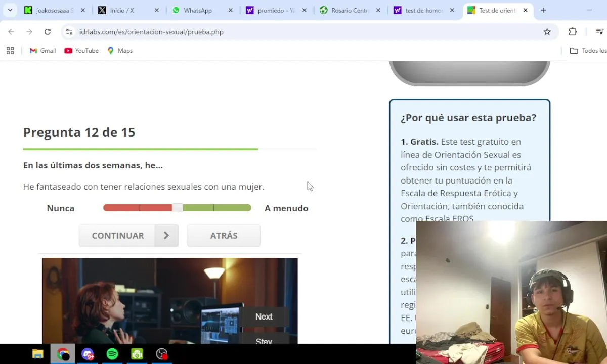Click the bold text 1. Gratis.
The image size is (607, 364).
coord(419,142)
